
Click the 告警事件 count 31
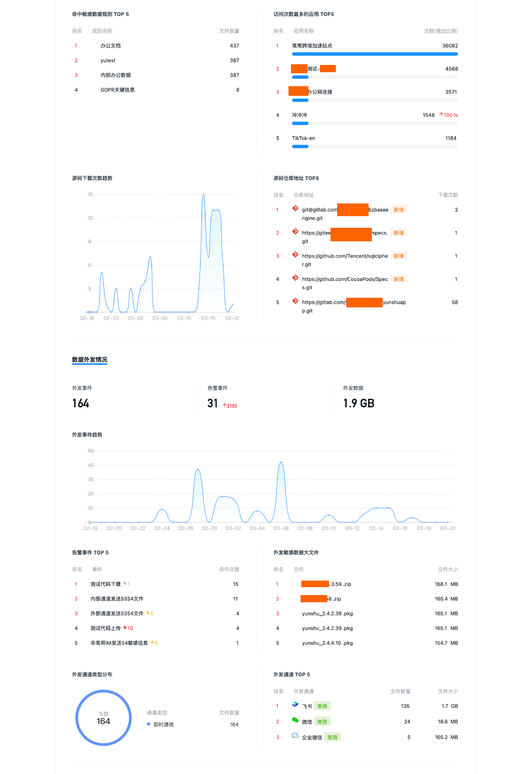(x=212, y=403)
